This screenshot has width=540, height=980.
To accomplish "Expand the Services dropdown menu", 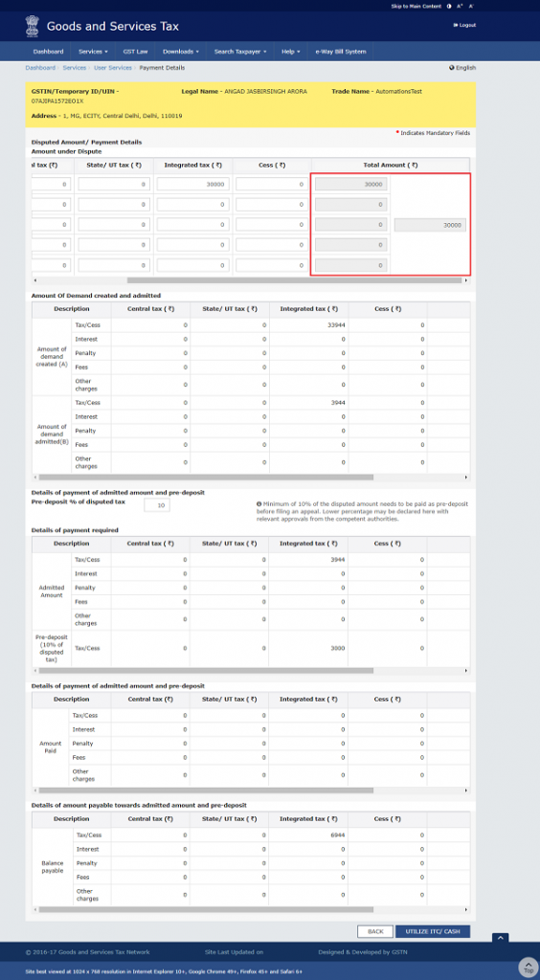I will tap(93, 52).
